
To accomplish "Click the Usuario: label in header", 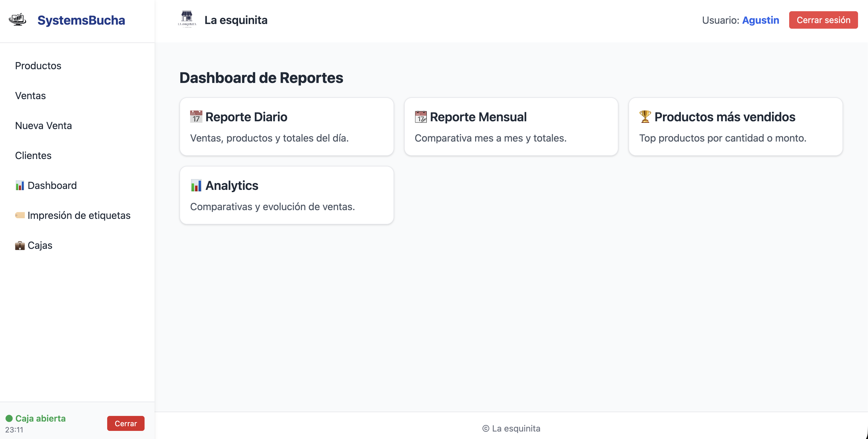I will pyautogui.click(x=720, y=20).
